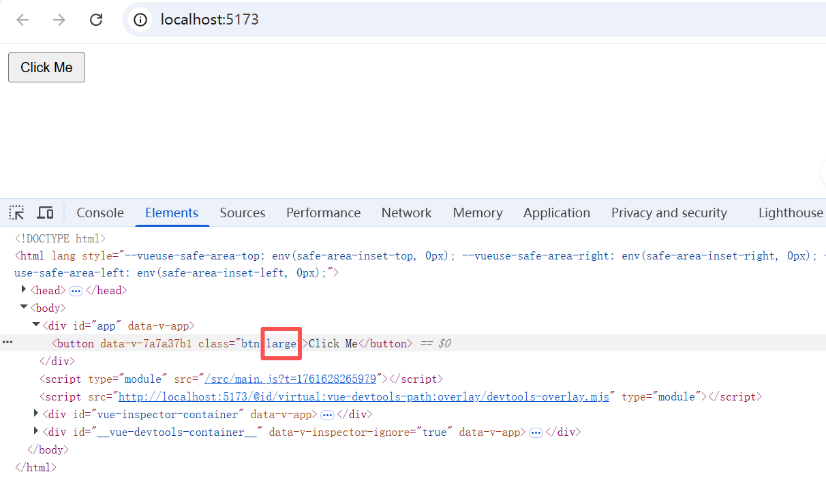Show collapsed content ellipsis in head tag
This screenshot has width=826, height=504.
point(76,291)
